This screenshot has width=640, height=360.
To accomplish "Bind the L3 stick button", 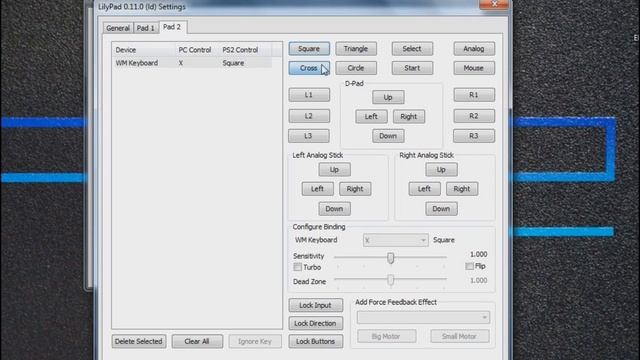I will 309,136.
